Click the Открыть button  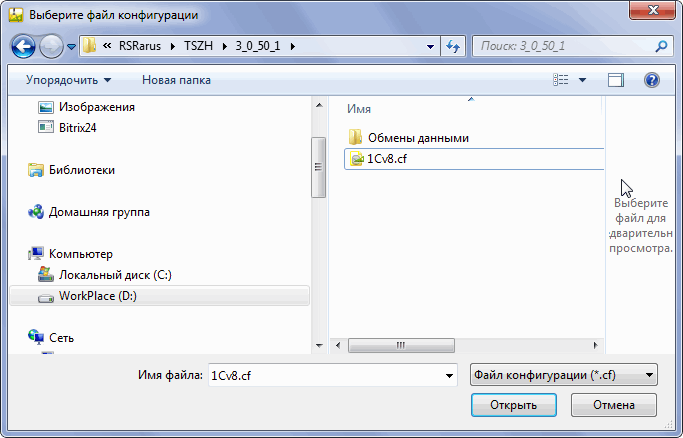coord(514,405)
